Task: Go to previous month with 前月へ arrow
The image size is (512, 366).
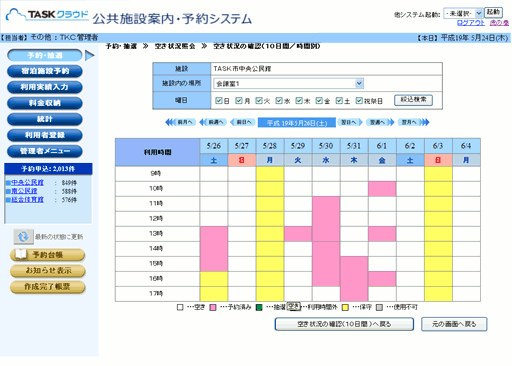Action: click(180, 122)
